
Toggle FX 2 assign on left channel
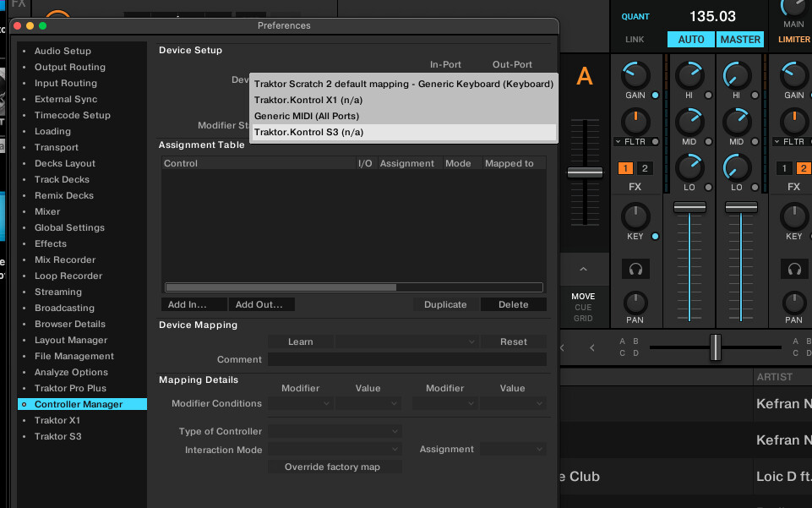[645, 168]
